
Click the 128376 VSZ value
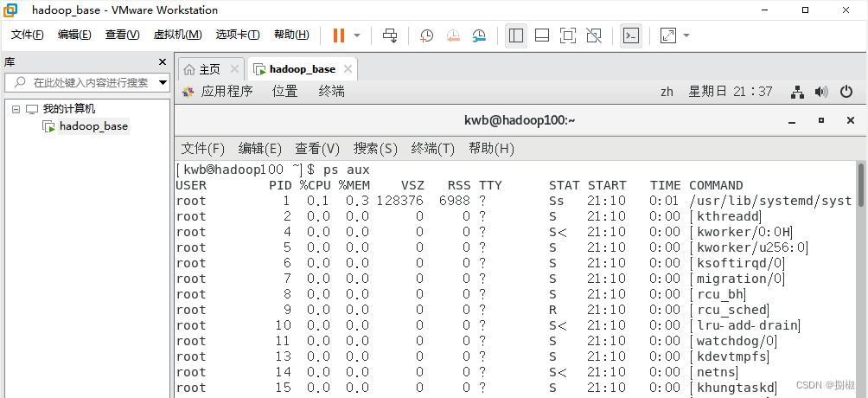pos(400,201)
